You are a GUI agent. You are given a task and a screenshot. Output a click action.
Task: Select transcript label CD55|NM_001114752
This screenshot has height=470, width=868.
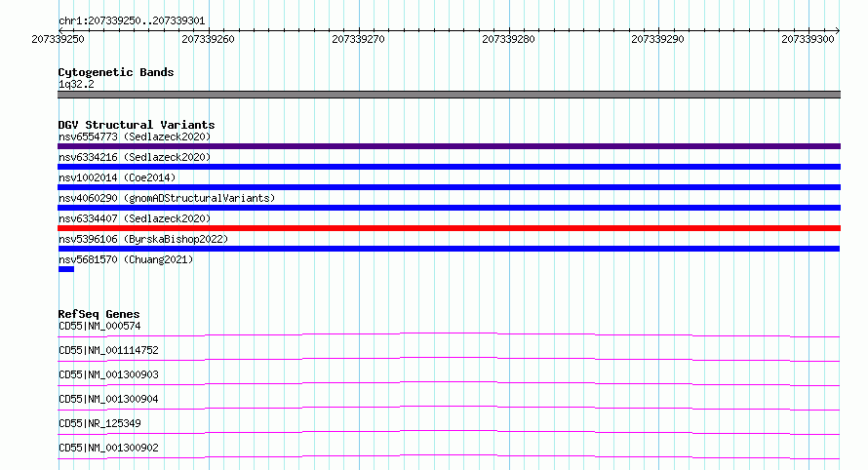click(108, 350)
